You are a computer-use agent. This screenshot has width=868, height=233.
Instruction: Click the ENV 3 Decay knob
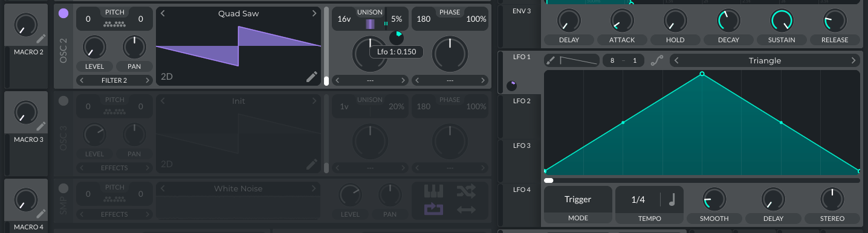tap(728, 21)
